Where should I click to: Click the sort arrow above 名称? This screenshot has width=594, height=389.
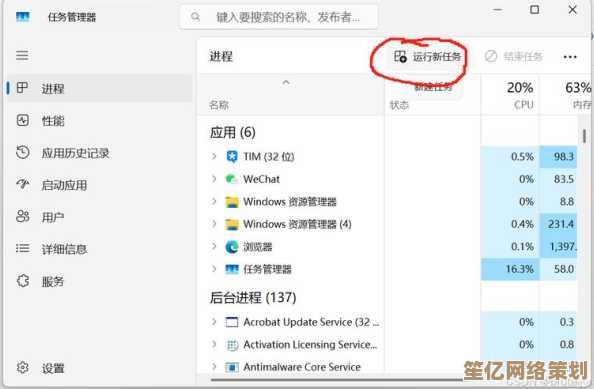pyautogui.click(x=286, y=82)
